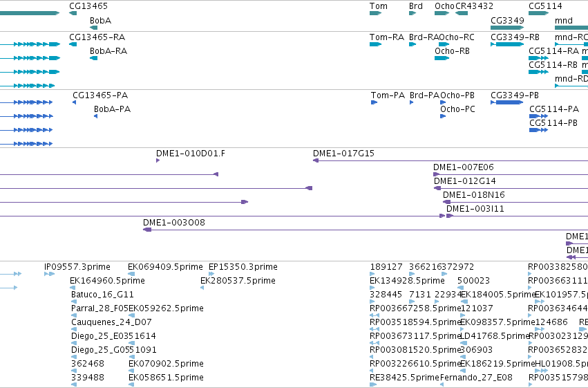588x388 pixels.
Task: Select the Tom-PA protein label
Action: pos(388,95)
